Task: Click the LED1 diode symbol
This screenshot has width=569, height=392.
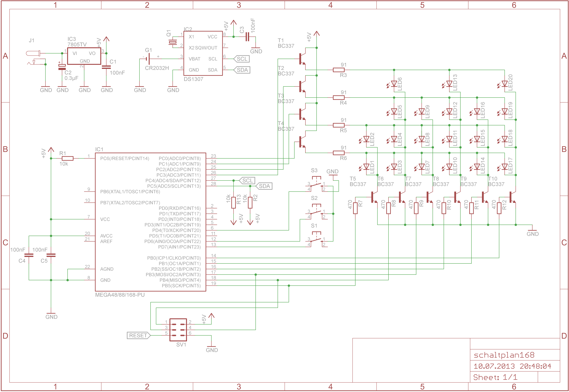Action: [x=365, y=167]
